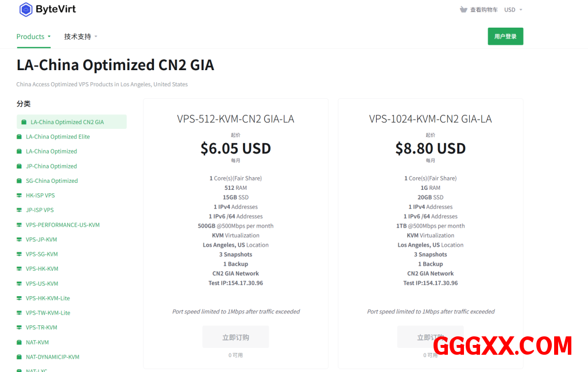Click the icon beside LA-China Optimized Elite
This screenshot has width=588, height=372.
coord(20,137)
